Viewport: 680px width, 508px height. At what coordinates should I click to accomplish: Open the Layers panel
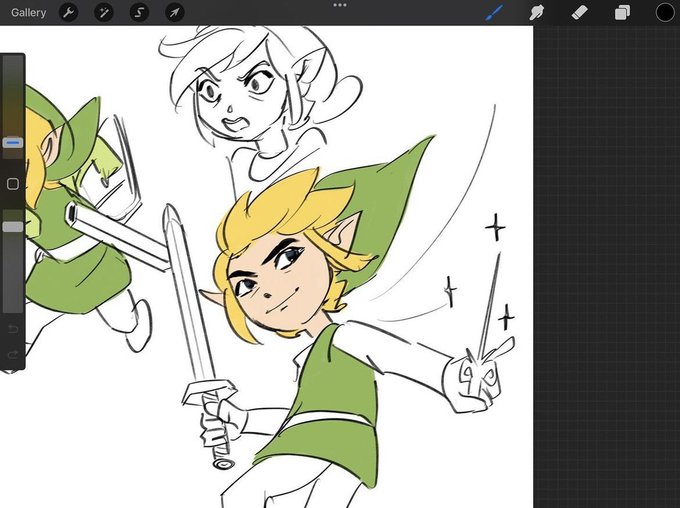[622, 13]
